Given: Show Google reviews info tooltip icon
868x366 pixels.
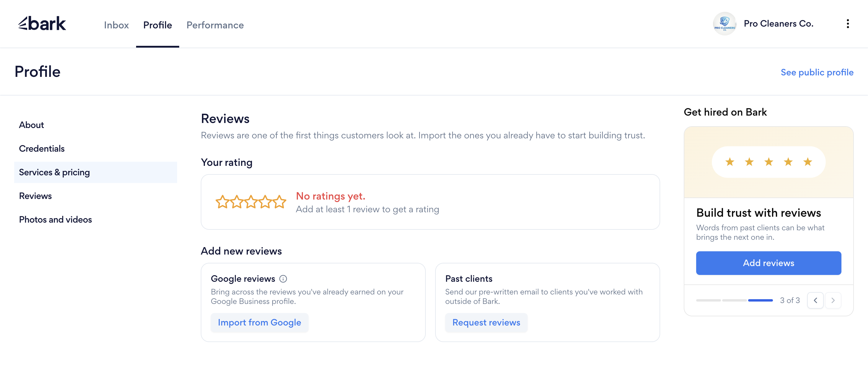Looking at the screenshot, I should [x=283, y=278].
